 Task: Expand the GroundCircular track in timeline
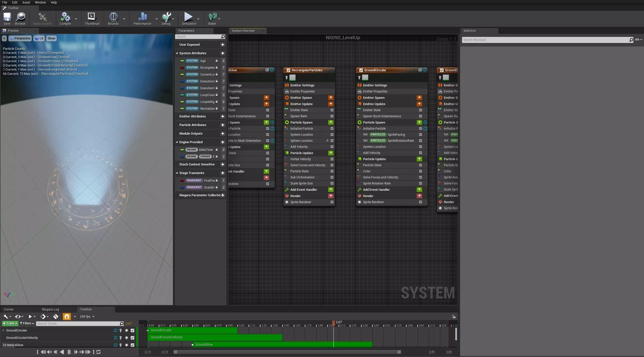coord(3,330)
